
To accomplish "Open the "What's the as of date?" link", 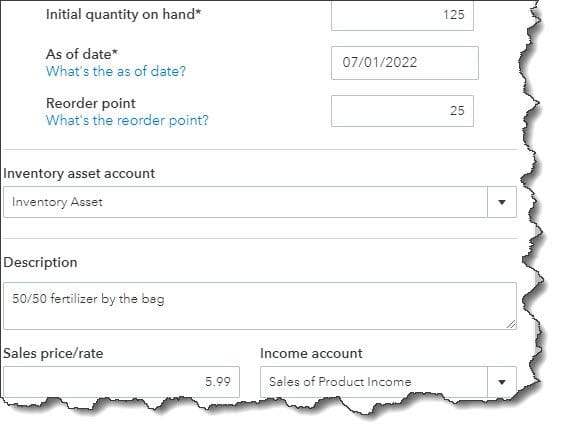I will click(x=116, y=71).
